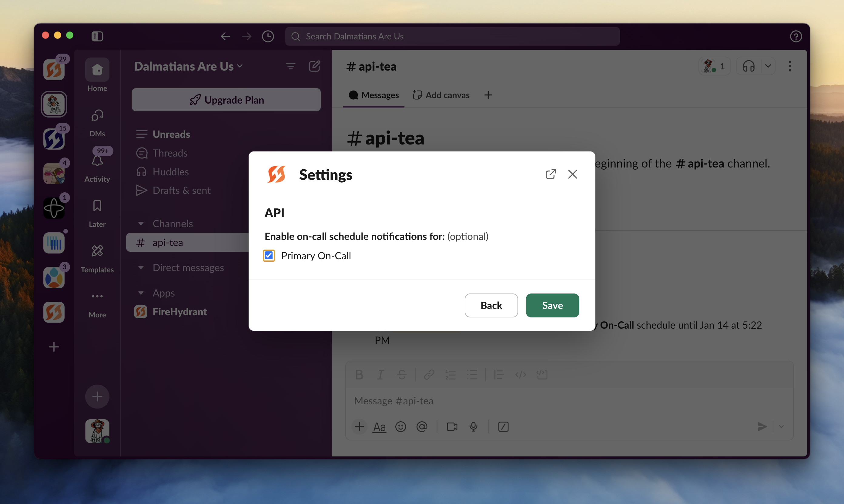The image size is (844, 504).
Task: Open the DMs sidebar icon
Action: click(x=97, y=115)
